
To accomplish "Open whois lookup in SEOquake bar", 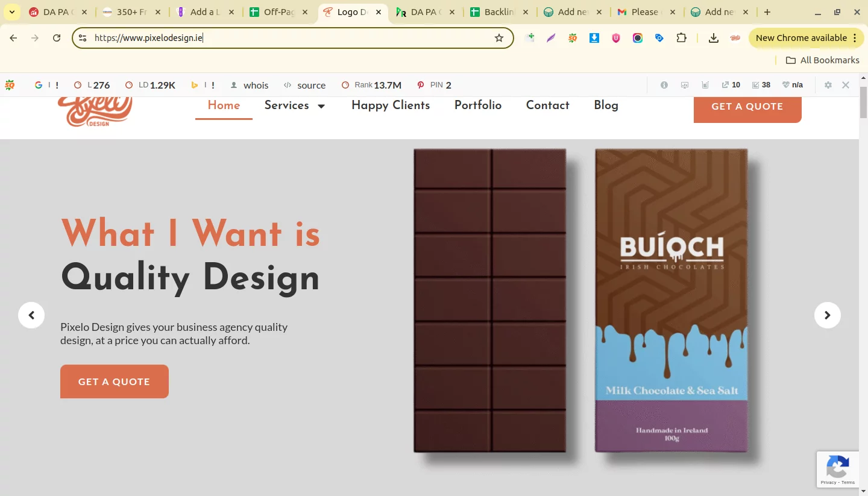I will (250, 85).
